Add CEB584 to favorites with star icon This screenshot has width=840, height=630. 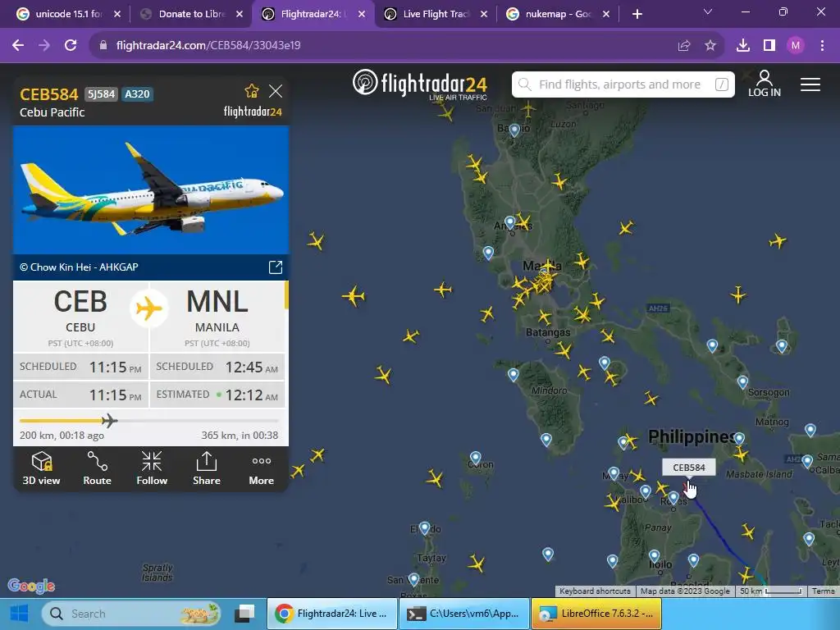251,91
